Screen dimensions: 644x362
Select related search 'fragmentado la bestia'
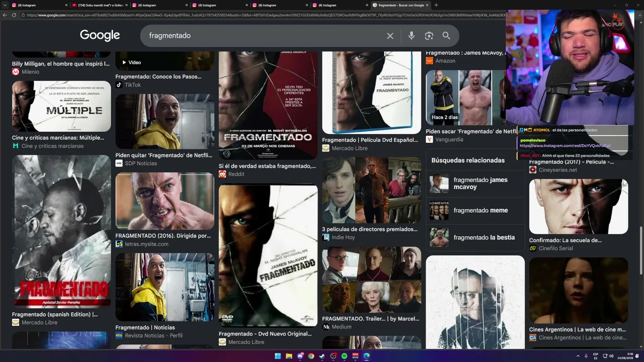(475, 237)
